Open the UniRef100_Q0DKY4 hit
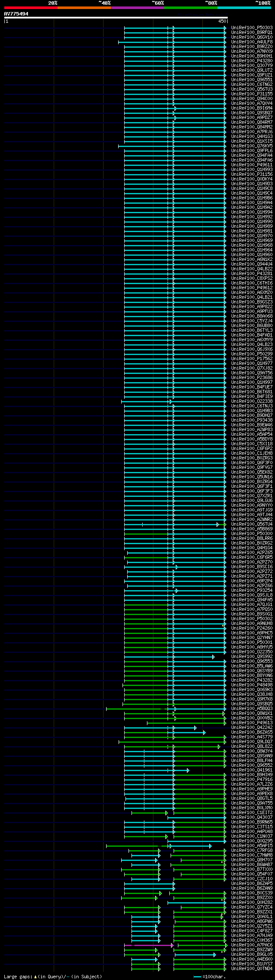 tap(252, 179)
